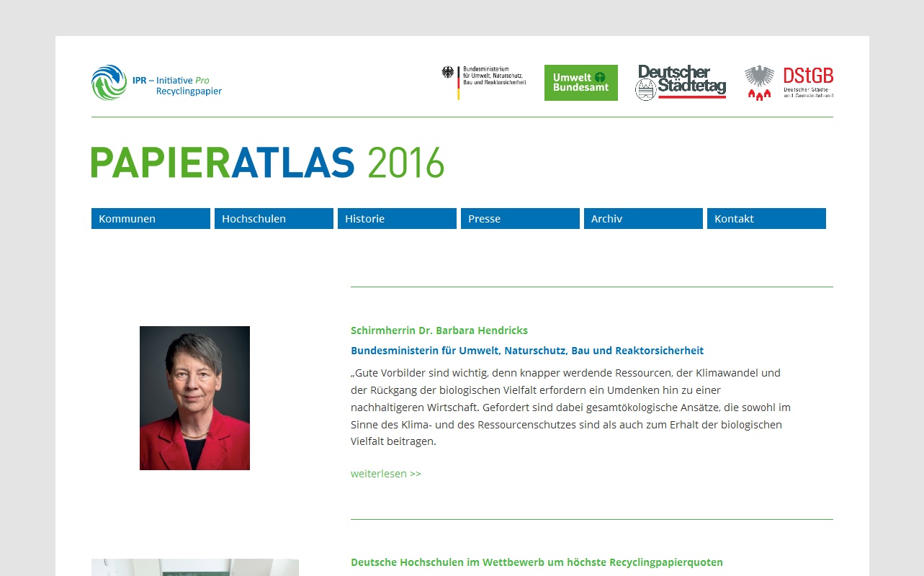Open the Deutscher Städtetag logo
Screen dimensions: 924x576
coord(681,82)
